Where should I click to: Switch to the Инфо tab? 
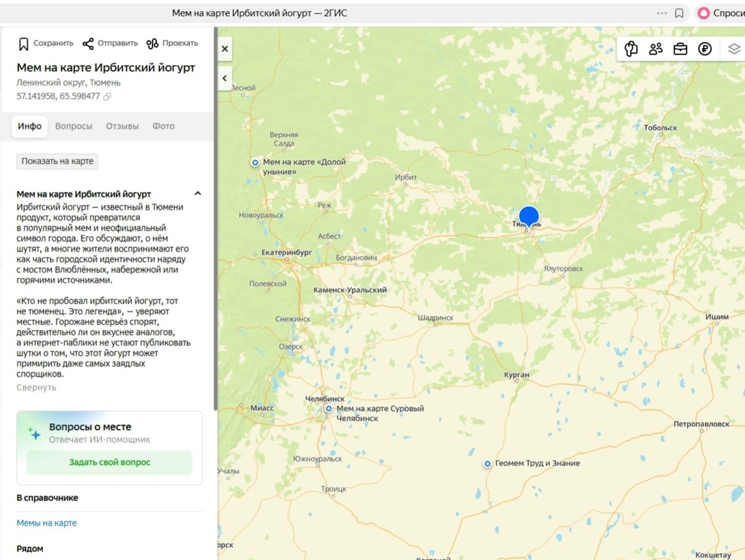[30, 126]
